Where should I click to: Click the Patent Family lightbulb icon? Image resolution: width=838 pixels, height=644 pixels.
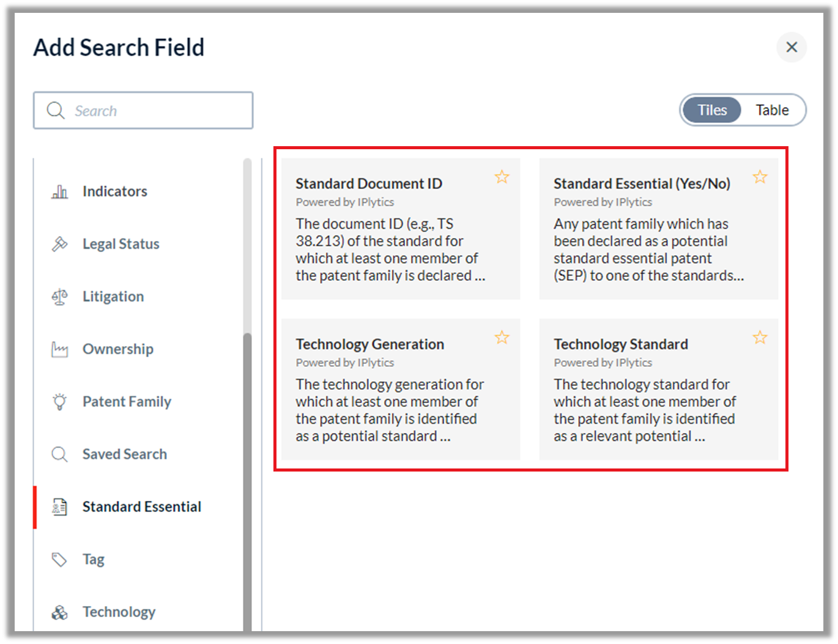pos(59,402)
